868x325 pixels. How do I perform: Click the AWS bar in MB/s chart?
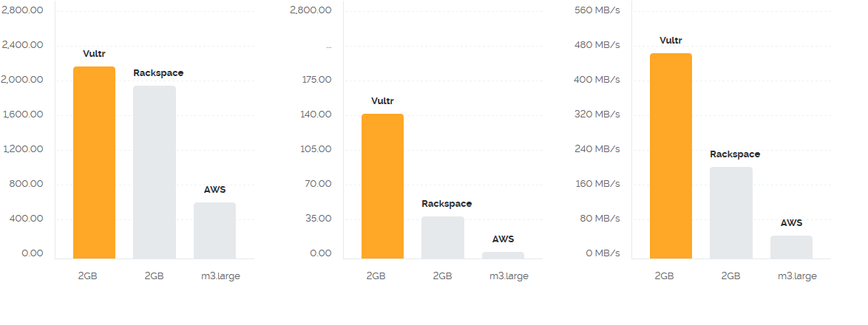(x=792, y=247)
